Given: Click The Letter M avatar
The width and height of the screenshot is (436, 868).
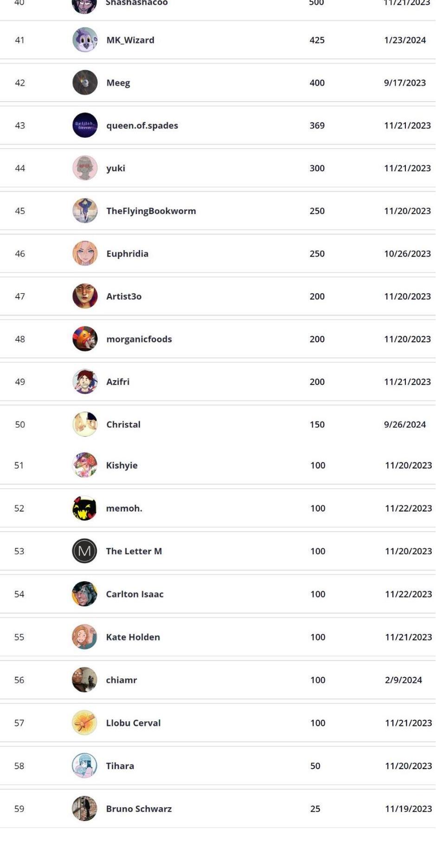Looking at the screenshot, I should pyautogui.click(x=84, y=551).
